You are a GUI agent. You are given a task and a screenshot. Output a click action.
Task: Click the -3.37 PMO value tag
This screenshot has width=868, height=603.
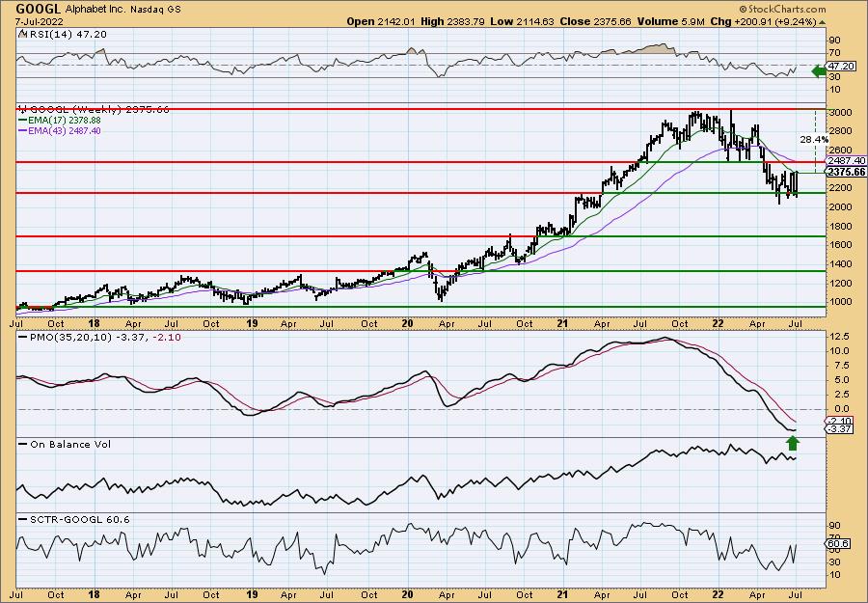tap(840, 429)
